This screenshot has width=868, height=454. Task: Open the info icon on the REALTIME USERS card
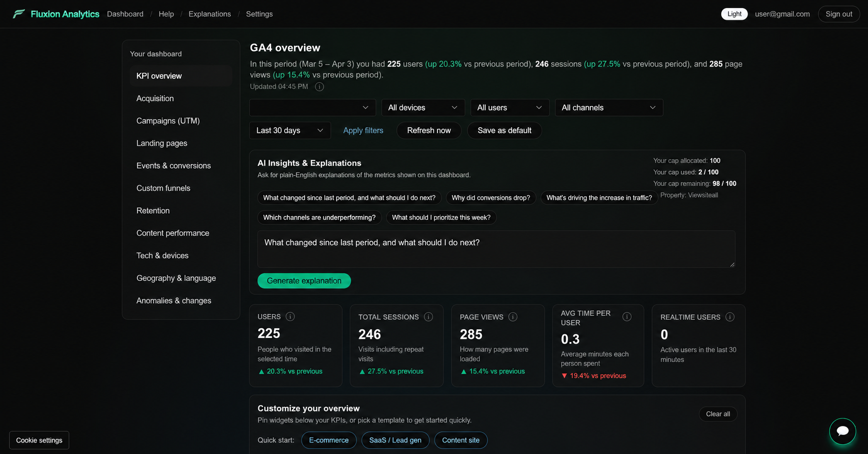[730, 317]
